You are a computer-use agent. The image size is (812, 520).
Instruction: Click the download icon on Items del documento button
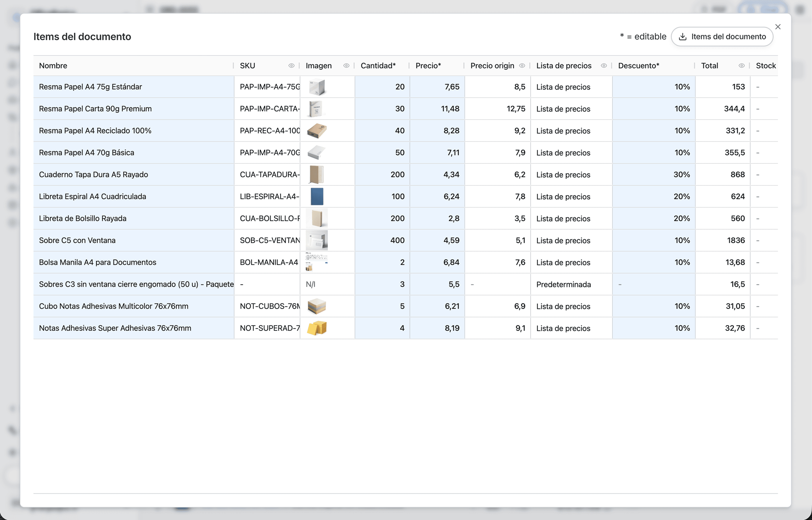click(x=684, y=36)
